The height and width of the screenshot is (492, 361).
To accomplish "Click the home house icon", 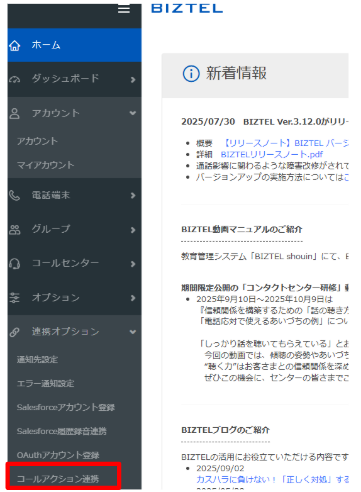I will pyautogui.click(x=15, y=45).
